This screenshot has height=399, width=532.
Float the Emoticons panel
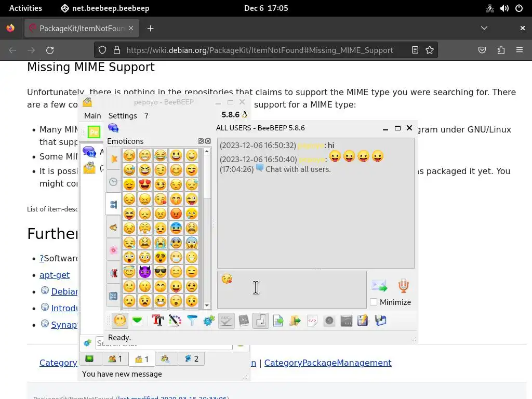pyautogui.click(x=201, y=141)
